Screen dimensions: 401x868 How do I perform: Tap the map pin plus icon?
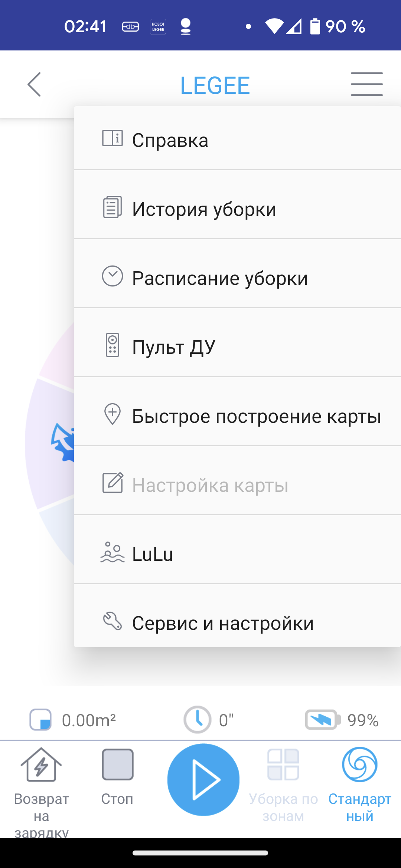pyautogui.click(x=113, y=414)
